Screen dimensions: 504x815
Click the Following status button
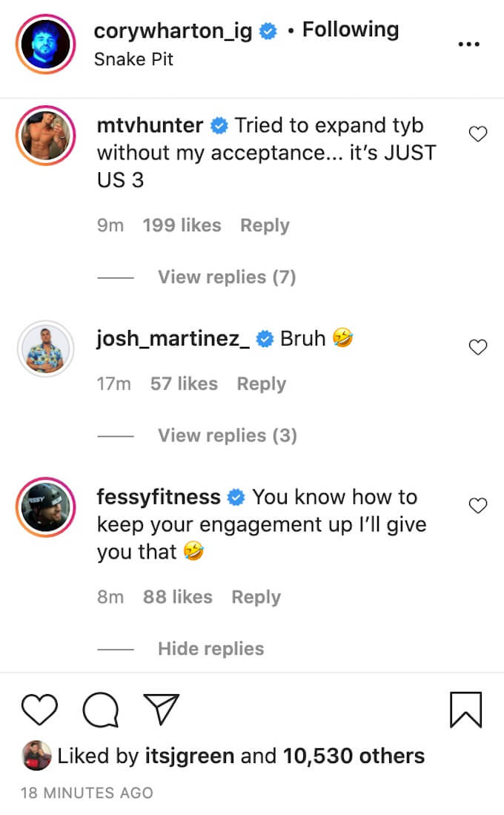click(x=351, y=30)
